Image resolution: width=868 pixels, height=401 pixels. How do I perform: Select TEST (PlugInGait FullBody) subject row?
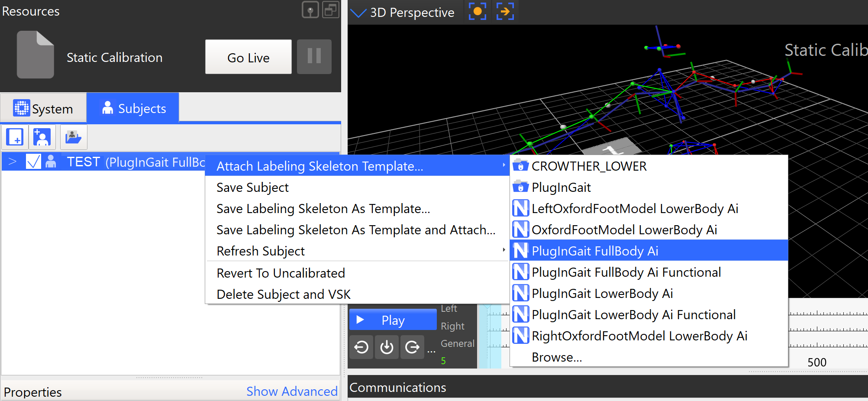(x=104, y=162)
